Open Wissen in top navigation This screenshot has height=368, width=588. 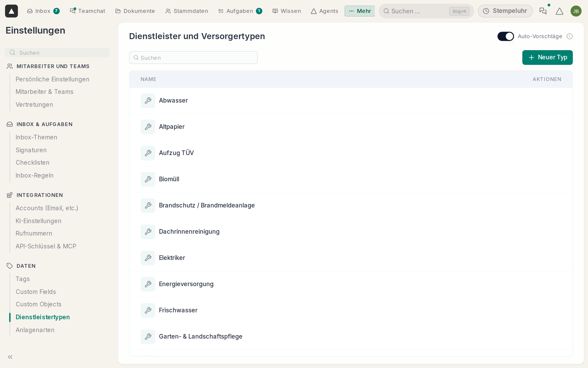287,11
